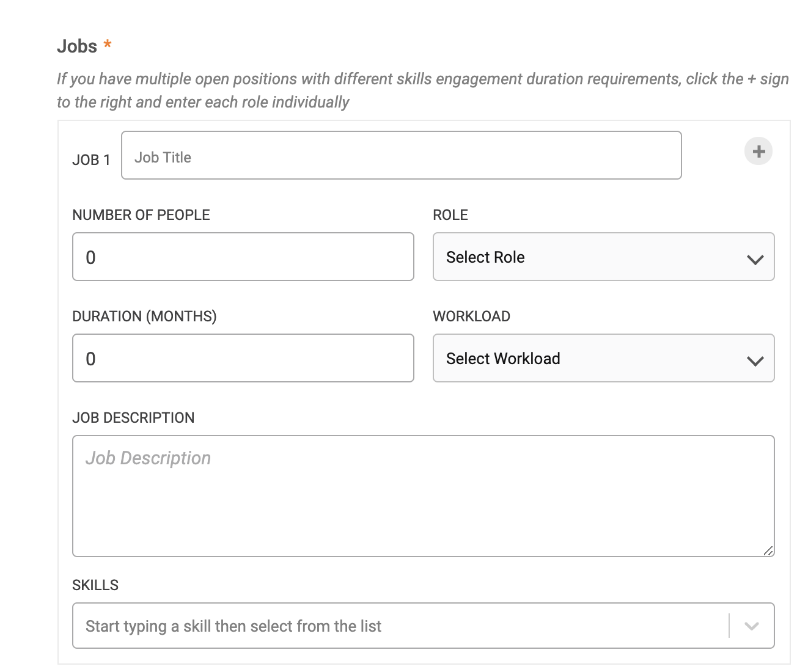Click the Number of People field
The width and height of the screenshot is (808, 672).
pyautogui.click(x=243, y=257)
